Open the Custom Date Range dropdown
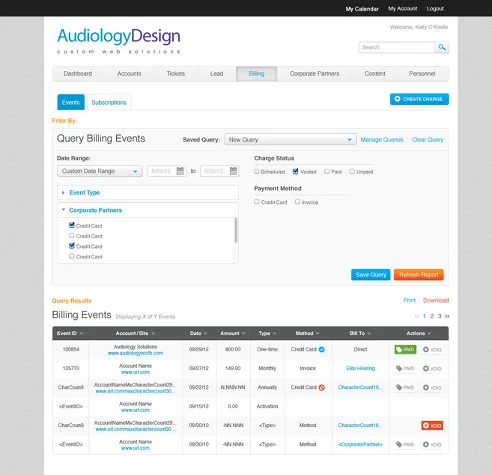 click(x=100, y=171)
